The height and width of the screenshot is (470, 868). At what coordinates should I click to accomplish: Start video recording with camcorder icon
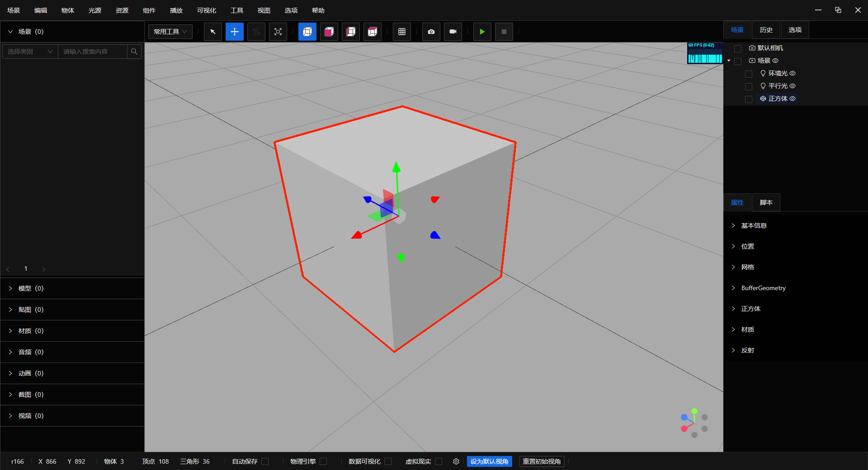coord(453,32)
